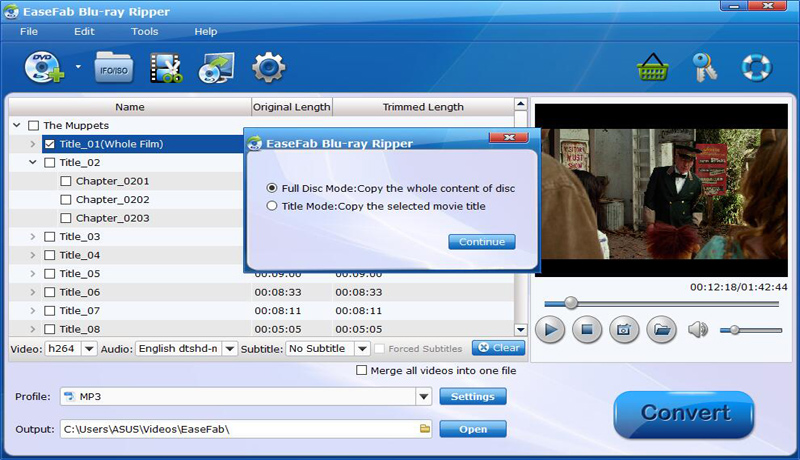Click the EaseFab app logo in title bar

click(11, 11)
